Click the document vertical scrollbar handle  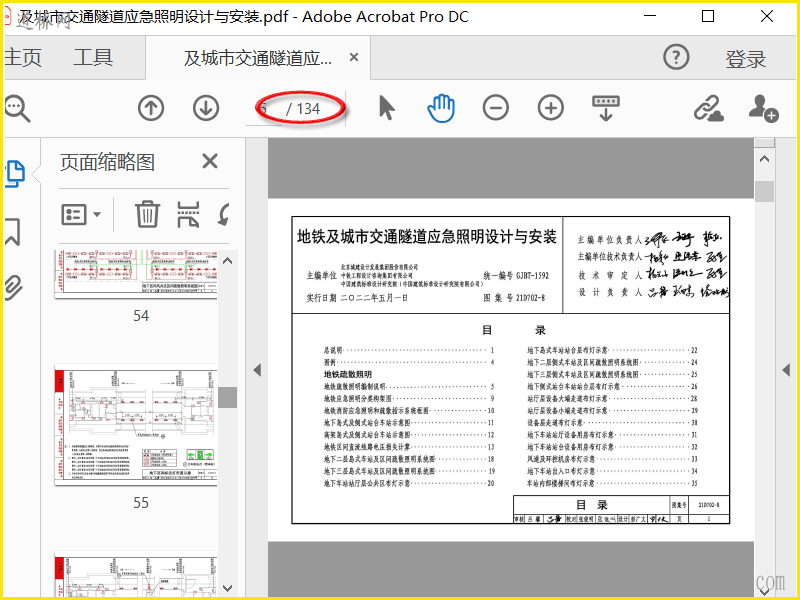tap(764, 191)
